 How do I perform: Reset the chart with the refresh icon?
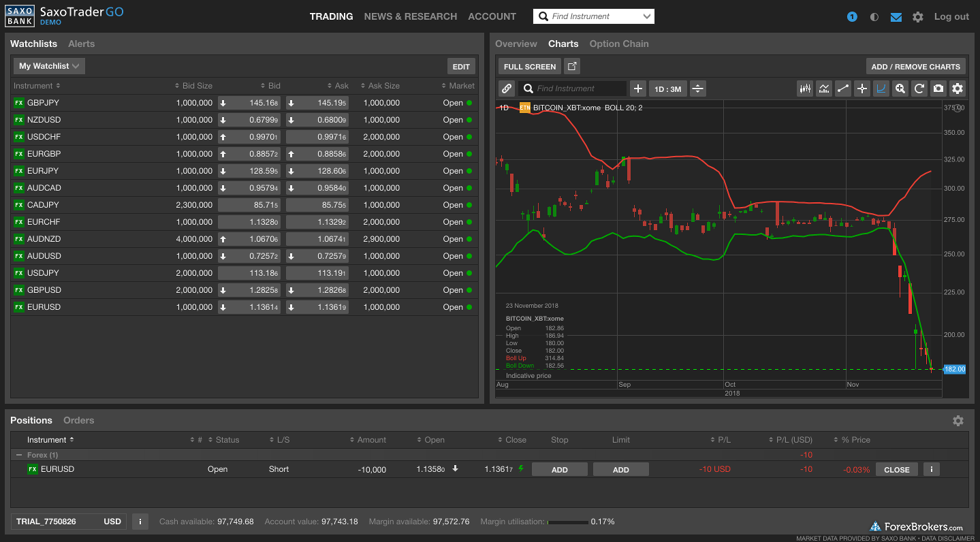919,89
